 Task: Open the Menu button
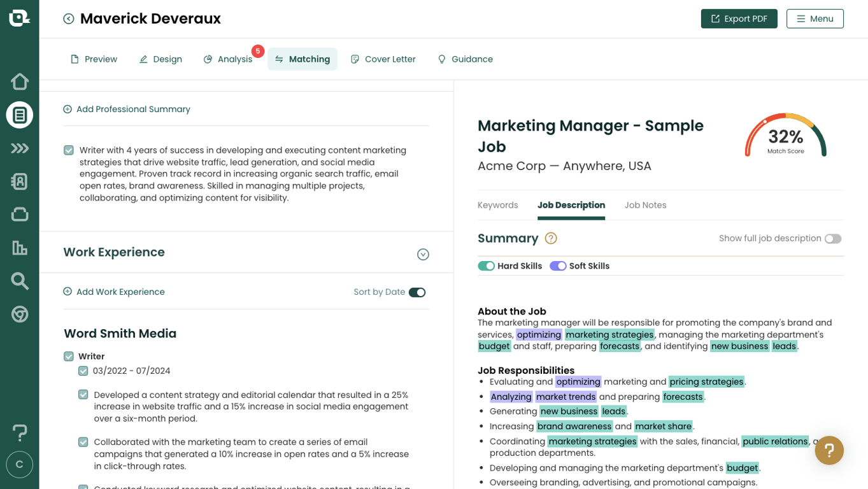point(815,18)
